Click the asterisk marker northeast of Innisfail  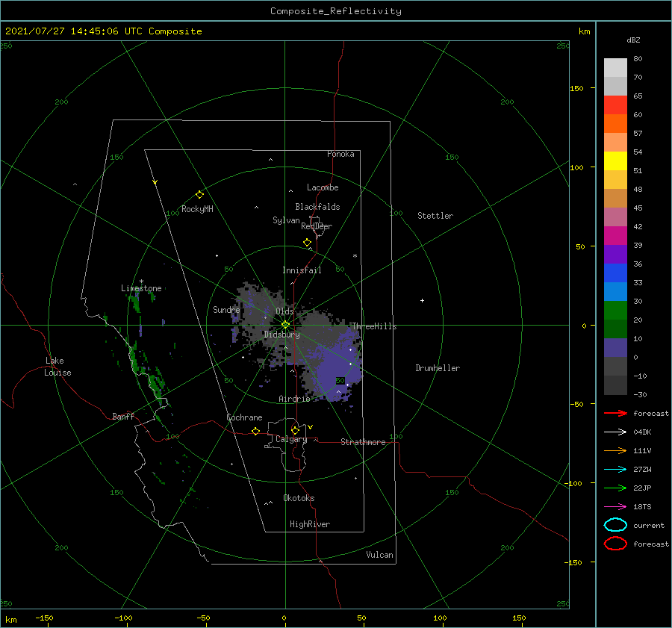355,256
